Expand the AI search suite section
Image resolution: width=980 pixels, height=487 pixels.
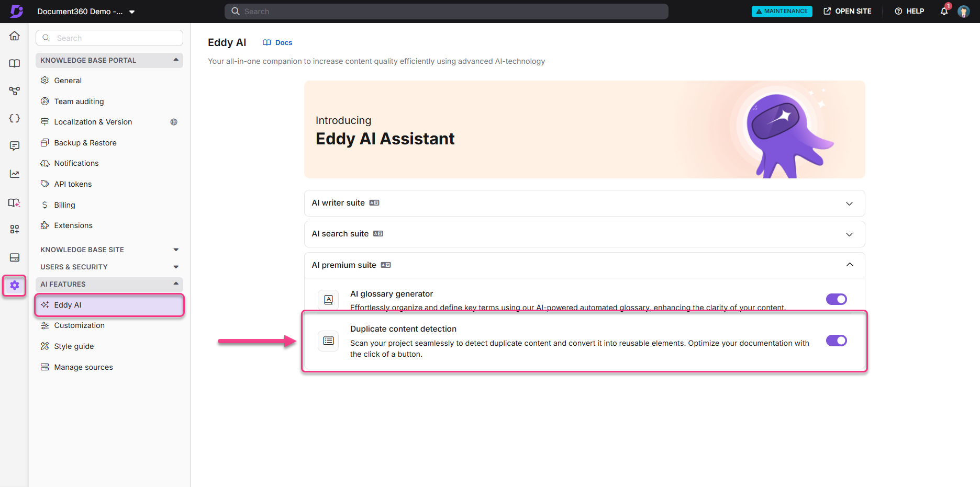[x=849, y=234]
